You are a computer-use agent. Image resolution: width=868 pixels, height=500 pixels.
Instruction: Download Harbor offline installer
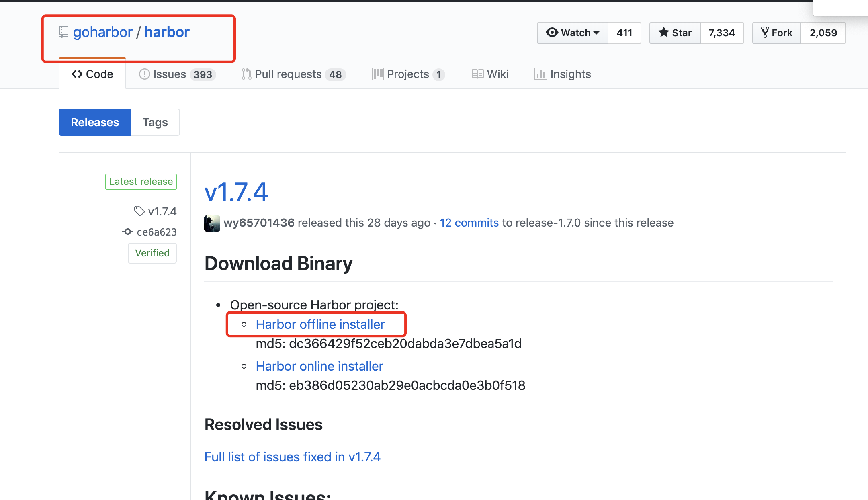click(320, 324)
